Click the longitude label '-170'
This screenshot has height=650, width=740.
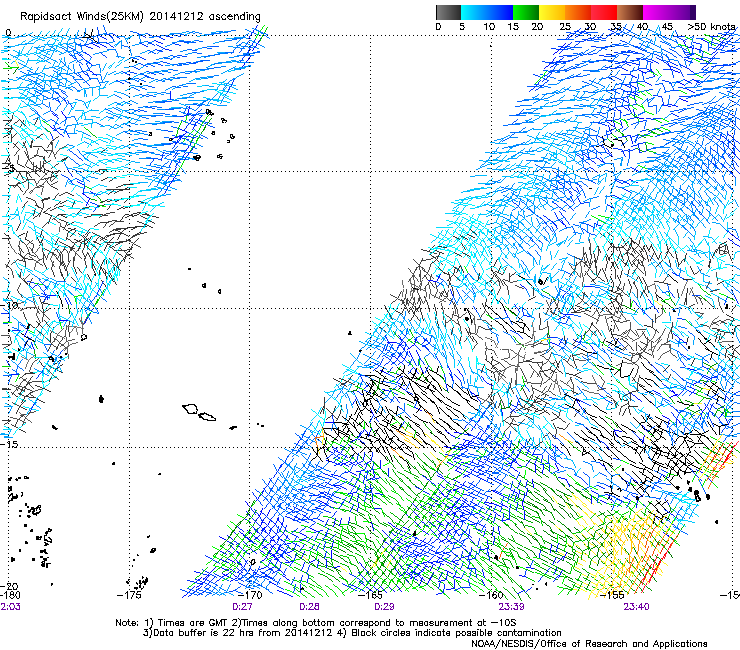tap(249, 595)
